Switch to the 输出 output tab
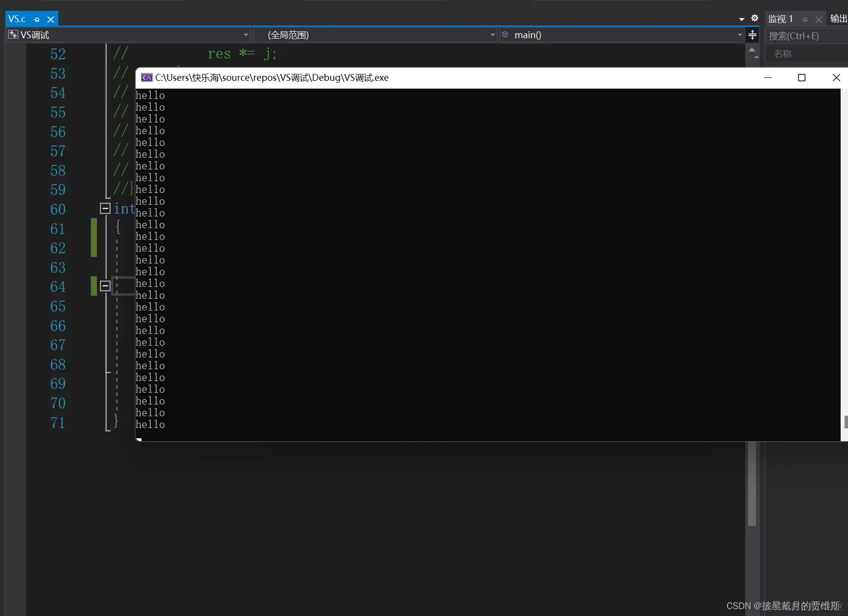 (x=838, y=19)
